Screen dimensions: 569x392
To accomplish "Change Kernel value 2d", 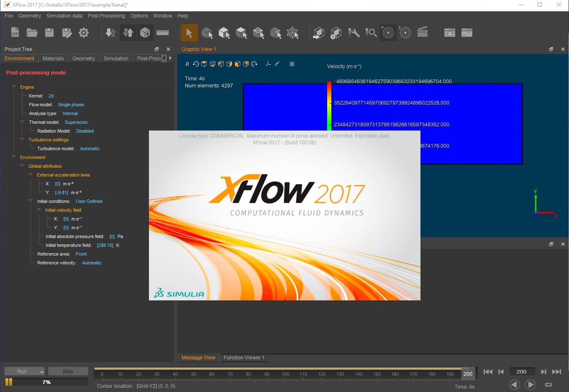I will pyautogui.click(x=51, y=96).
